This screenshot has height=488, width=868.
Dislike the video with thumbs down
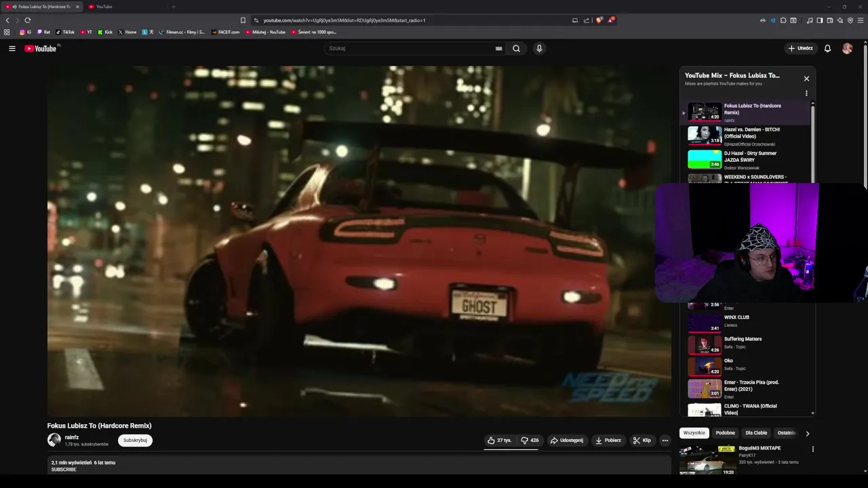coord(530,441)
